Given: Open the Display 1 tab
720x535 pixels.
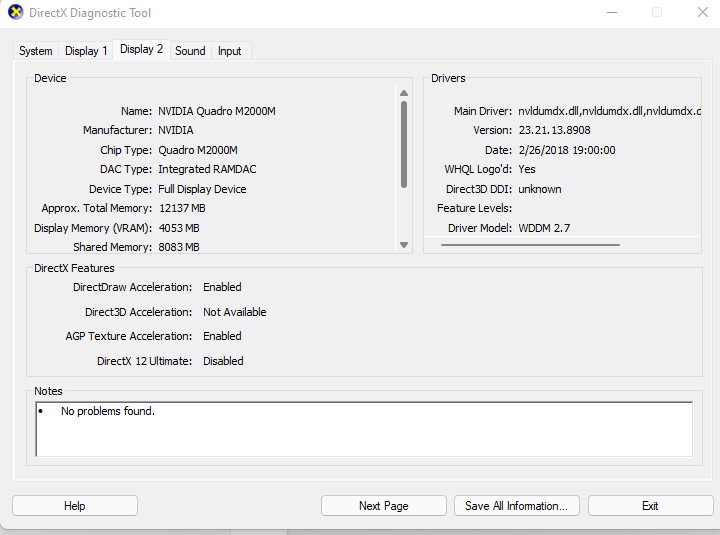Looking at the screenshot, I should tap(86, 51).
